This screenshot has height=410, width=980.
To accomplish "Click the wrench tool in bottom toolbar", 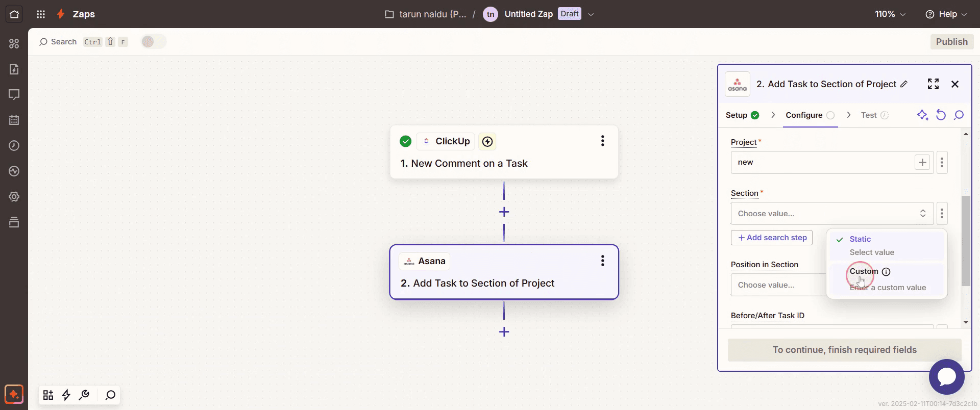I will 85,395.
